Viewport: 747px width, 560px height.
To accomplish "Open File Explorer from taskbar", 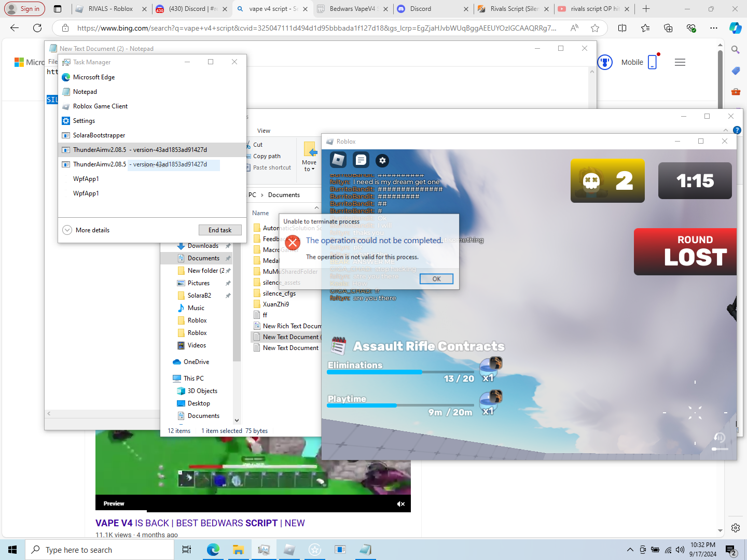I will 238,550.
